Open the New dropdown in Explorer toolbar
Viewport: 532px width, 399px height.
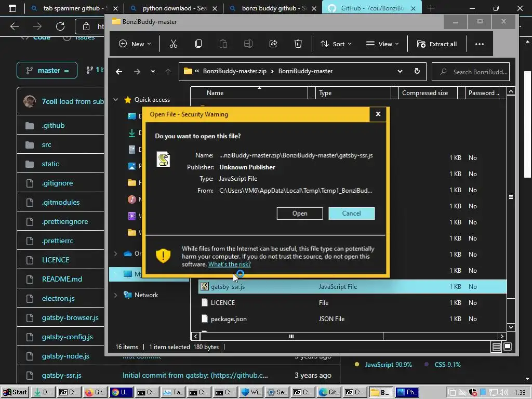pyautogui.click(x=135, y=44)
